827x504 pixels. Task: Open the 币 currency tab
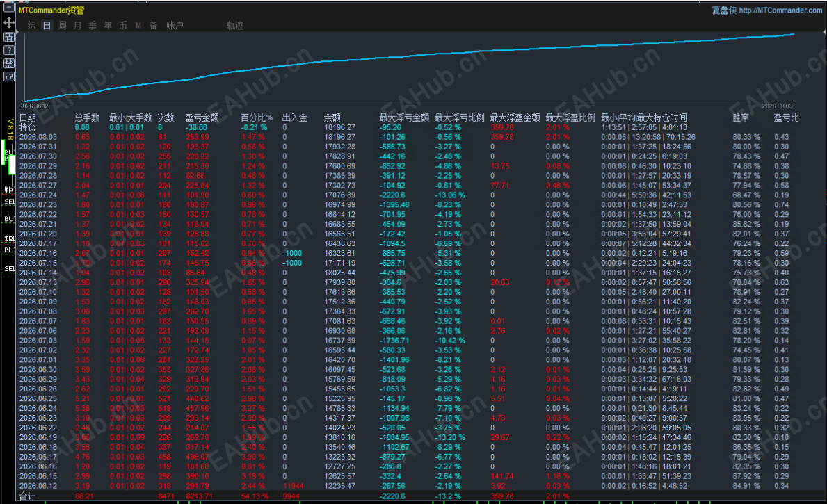click(x=123, y=25)
